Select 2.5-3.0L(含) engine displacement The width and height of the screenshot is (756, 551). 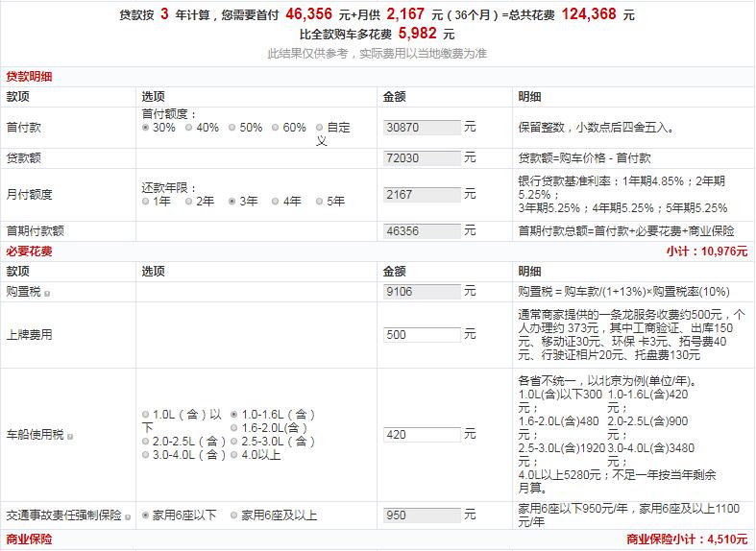(234, 442)
